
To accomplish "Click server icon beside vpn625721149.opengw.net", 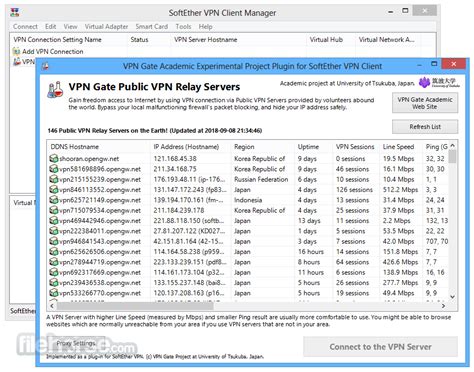I will (x=54, y=200).
